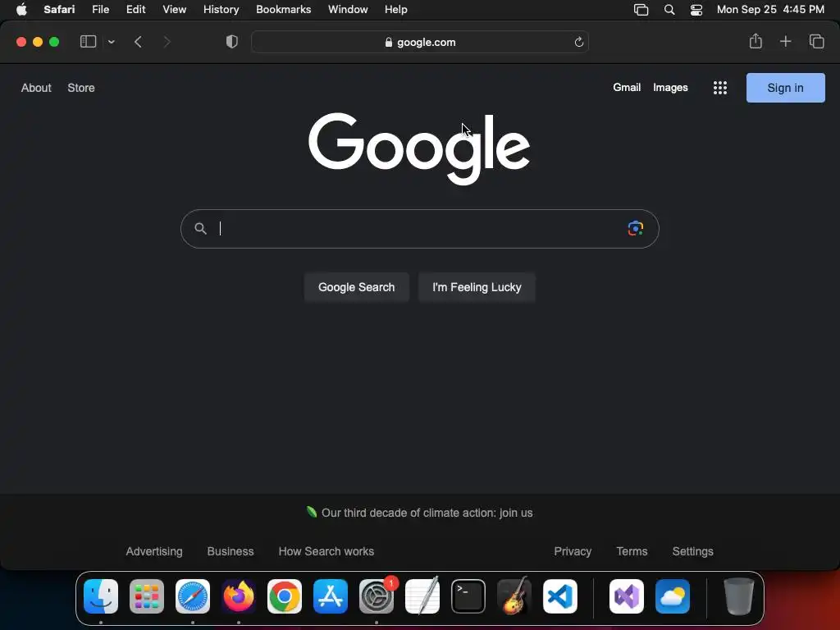
Task: Open Control Center in menu bar
Action: click(x=696, y=10)
